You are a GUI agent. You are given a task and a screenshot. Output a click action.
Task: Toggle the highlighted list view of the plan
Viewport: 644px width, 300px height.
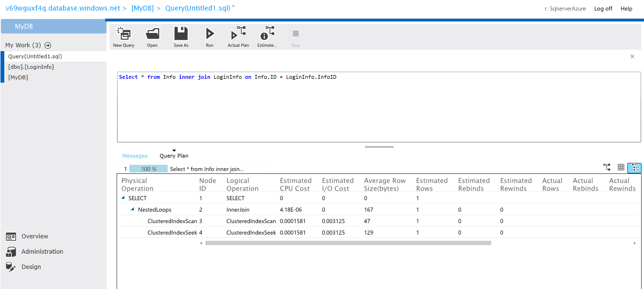[635, 167]
